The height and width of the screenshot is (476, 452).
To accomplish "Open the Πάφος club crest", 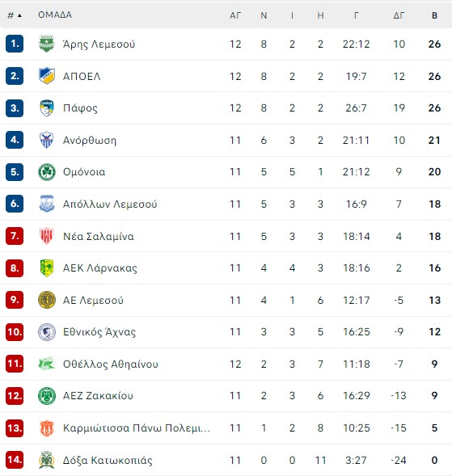I will point(46,108).
